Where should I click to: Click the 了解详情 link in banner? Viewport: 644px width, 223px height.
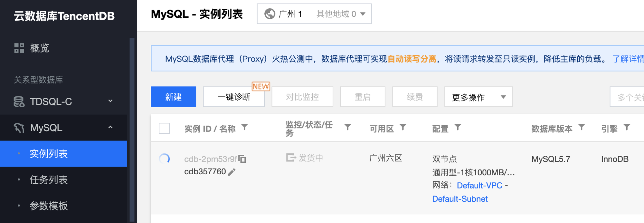click(628, 59)
